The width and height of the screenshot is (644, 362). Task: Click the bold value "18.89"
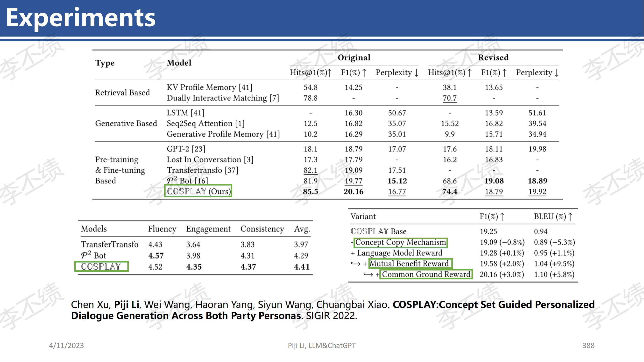pyautogui.click(x=538, y=181)
